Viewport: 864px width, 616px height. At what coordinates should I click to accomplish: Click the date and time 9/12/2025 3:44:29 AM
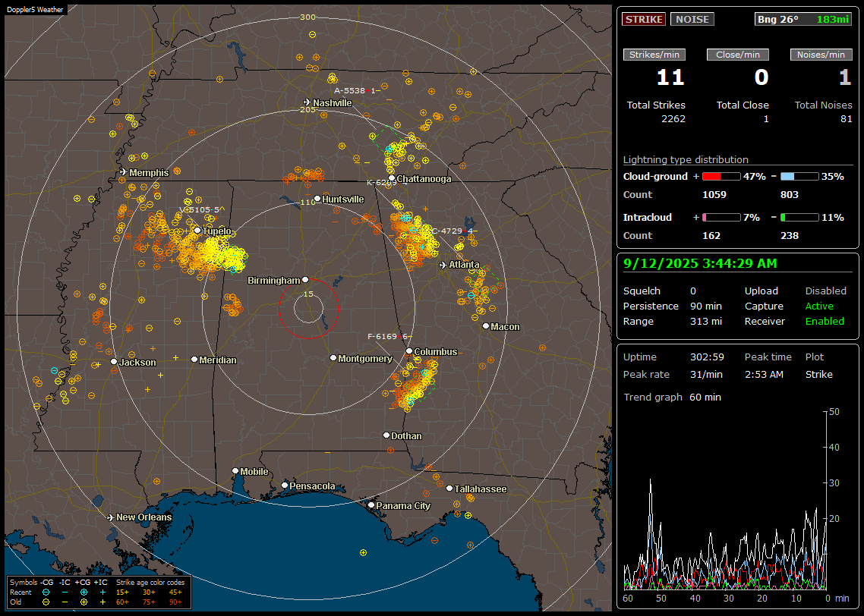click(x=700, y=263)
